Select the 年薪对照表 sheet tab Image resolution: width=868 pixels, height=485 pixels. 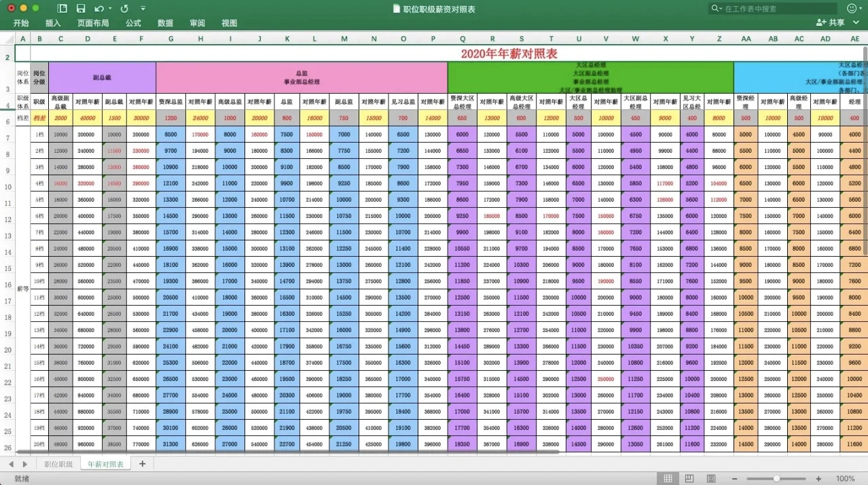(x=105, y=464)
